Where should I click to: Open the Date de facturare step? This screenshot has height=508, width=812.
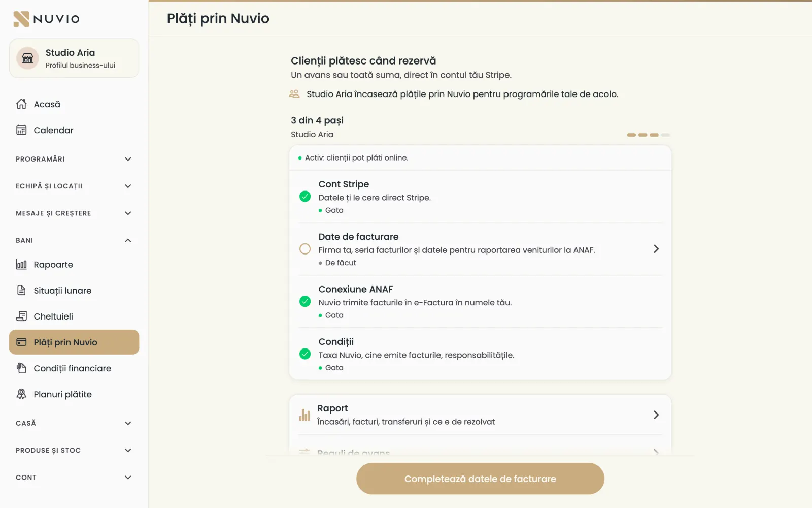[480, 249]
